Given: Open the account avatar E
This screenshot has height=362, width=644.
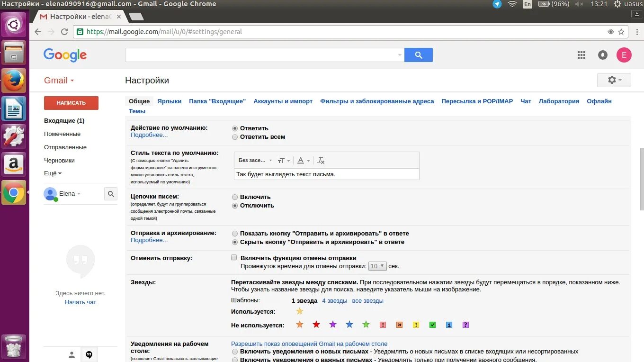Looking at the screenshot, I should pyautogui.click(x=624, y=55).
